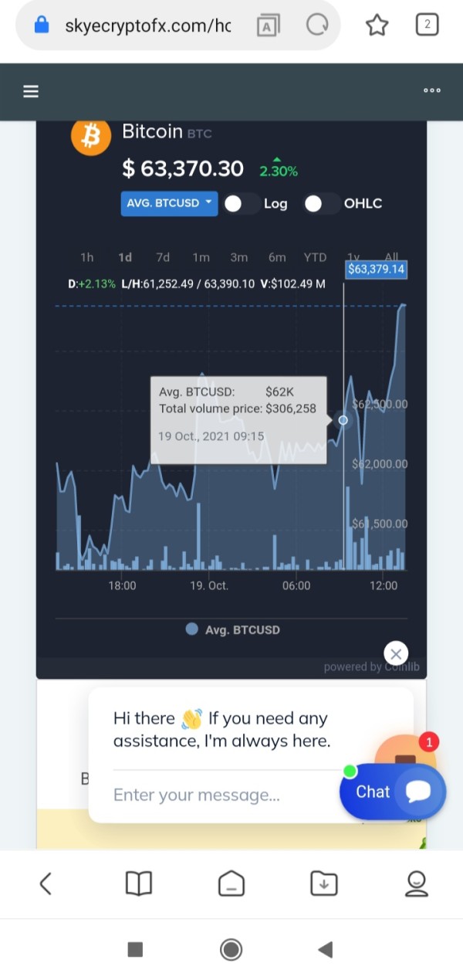This screenshot has width=463, height=980.
Task: Switch on the OHLC toggle
Action: coord(321,203)
